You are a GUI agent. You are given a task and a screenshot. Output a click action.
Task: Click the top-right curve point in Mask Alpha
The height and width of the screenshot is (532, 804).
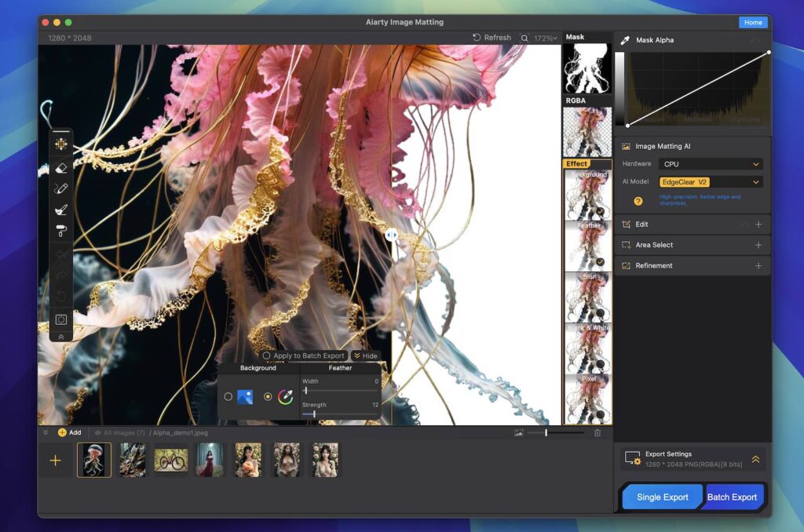click(769, 53)
